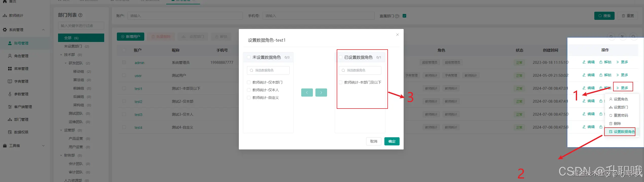The height and width of the screenshot is (182, 644).
Task: Expand 工具箱 using its chevron
Action: coord(43,146)
